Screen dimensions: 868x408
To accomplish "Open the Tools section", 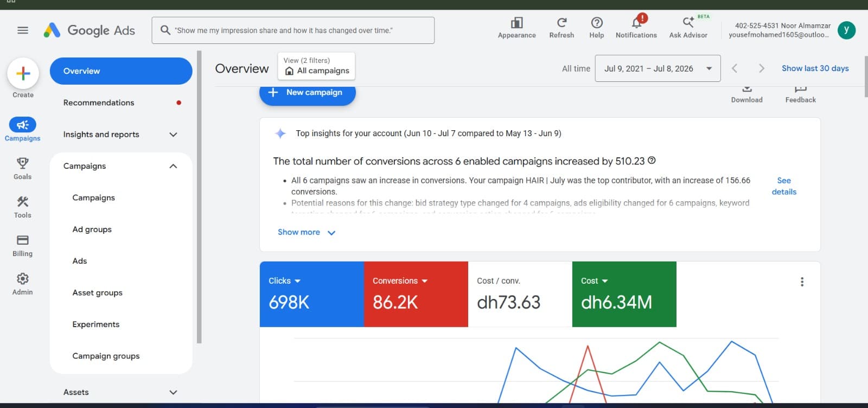I will 22,207.
